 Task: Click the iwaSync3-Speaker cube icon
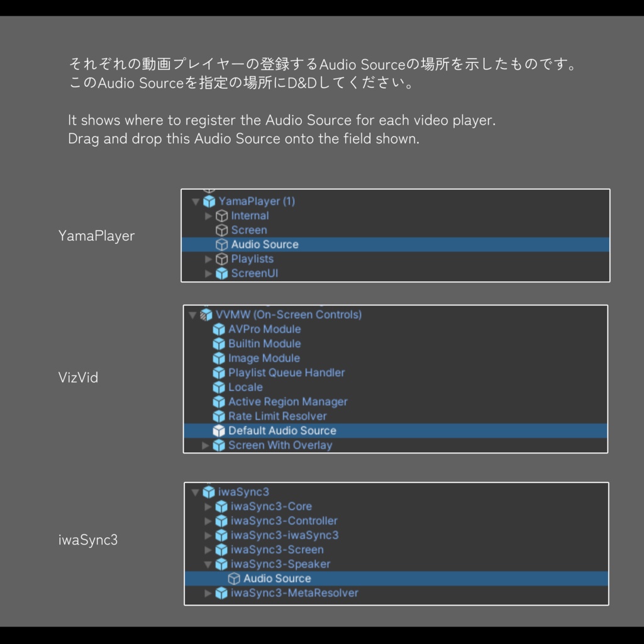[x=221, y=564]
